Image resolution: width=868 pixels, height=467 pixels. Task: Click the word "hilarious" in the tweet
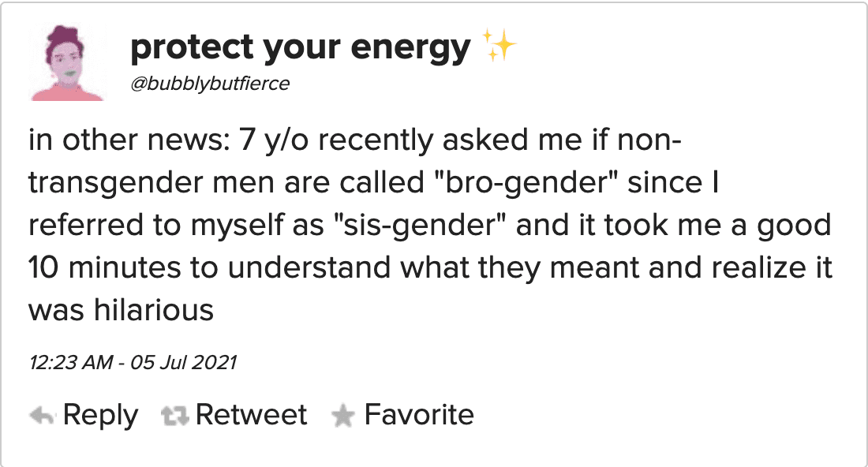pyautogui.click(x=154, y=310)
